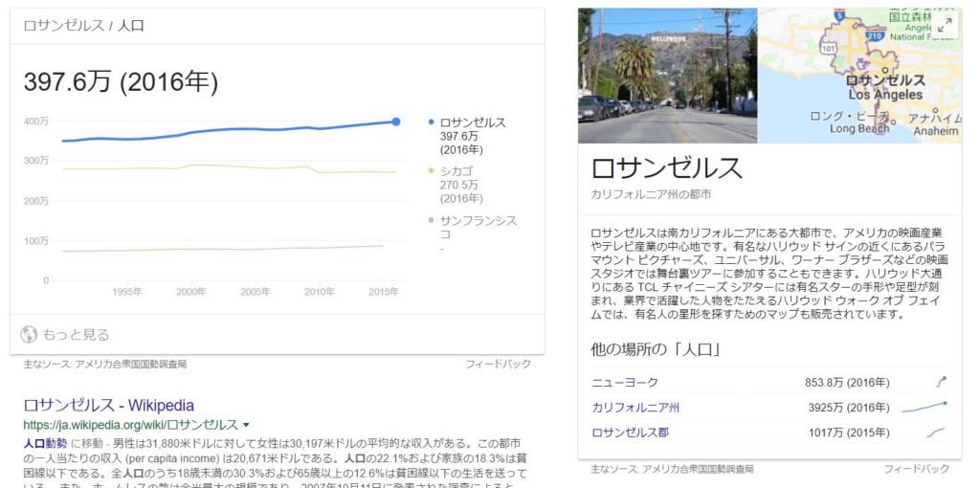Open the Los Angeles map thumbnail
This screenshot has height=488, width=980.
pyautogui.click(x=859, y=76)
